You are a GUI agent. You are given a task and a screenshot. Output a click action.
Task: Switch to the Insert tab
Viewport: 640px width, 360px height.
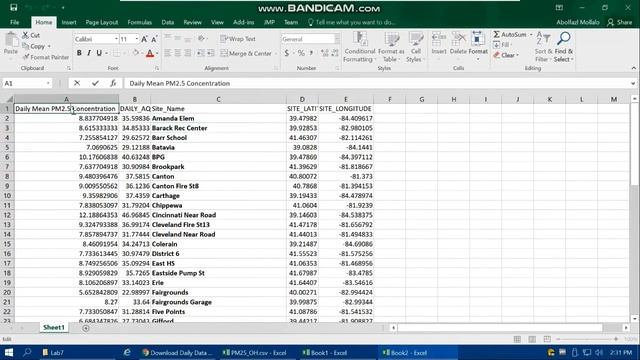click(x=69, y=22)
